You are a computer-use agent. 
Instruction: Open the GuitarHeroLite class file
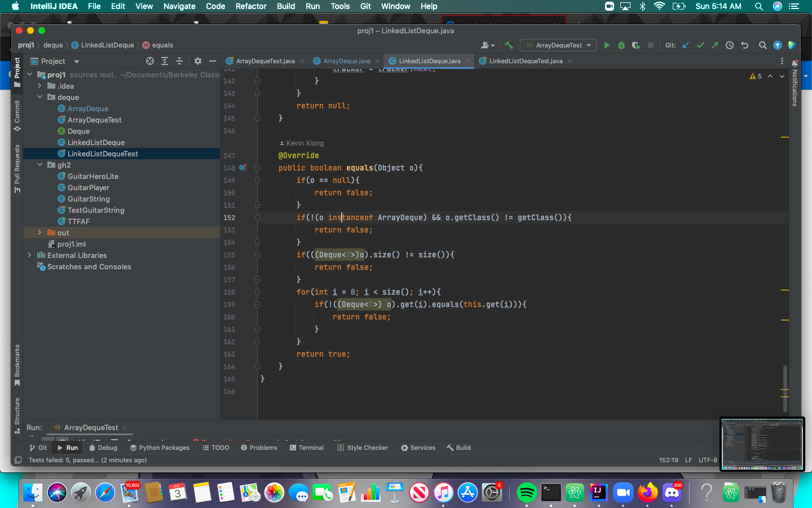pos(92,176)
